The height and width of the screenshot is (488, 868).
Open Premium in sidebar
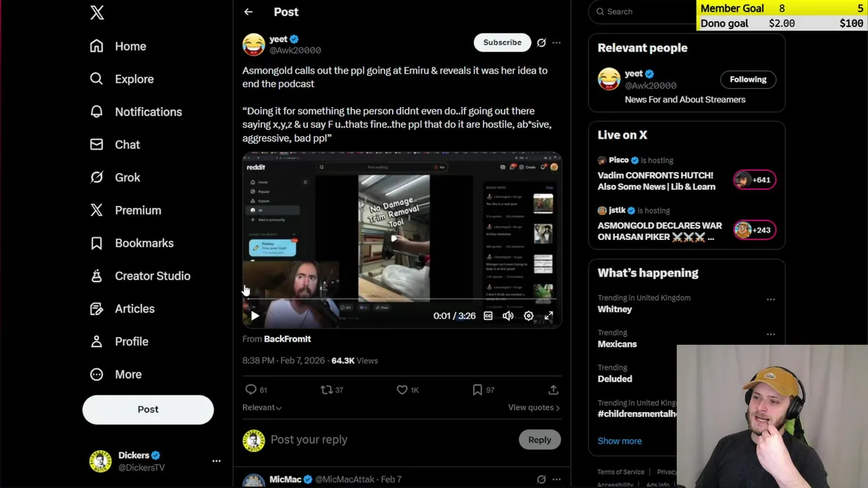point(125,210)
